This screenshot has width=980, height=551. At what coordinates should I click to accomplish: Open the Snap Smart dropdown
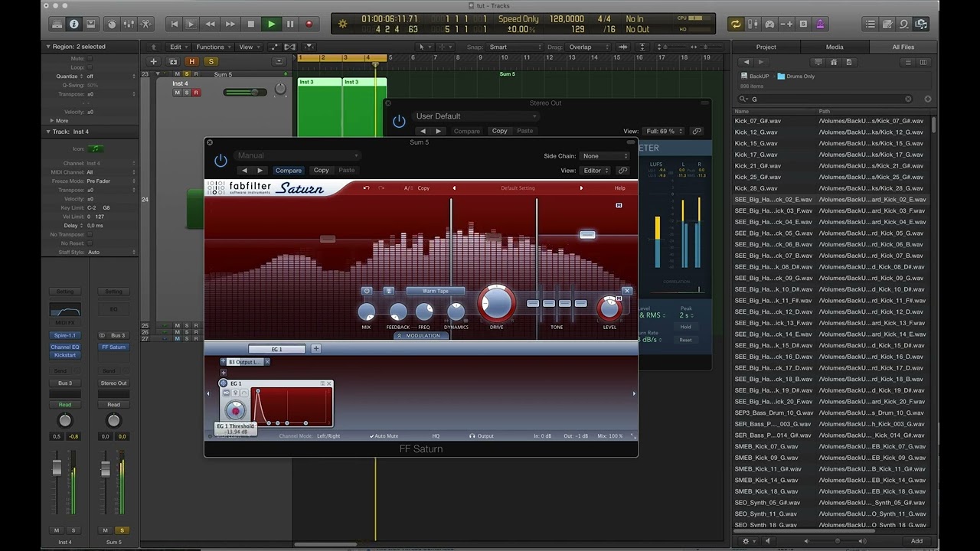(514, 47)
